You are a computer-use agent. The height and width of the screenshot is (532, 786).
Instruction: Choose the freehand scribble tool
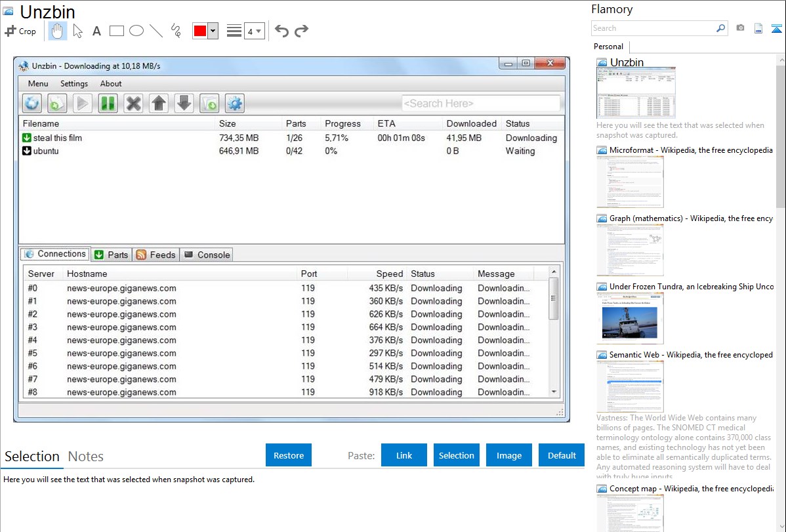click(175, 31)
